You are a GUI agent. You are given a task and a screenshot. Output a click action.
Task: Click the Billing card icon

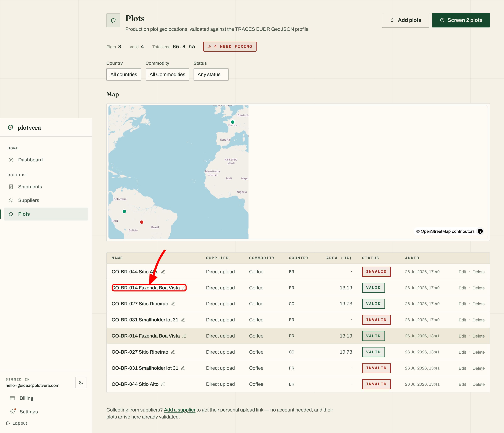[12, 398]
